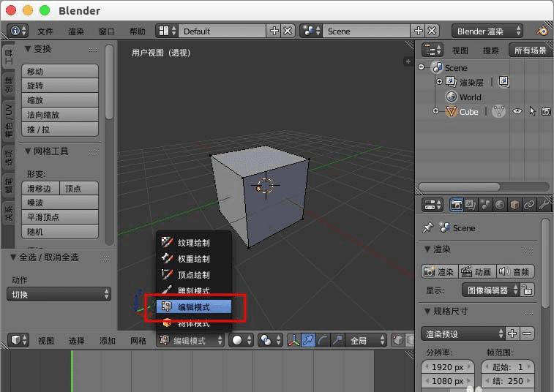Collapse the 全选 / 取消全选 operator panel
This screenshot has height=392, width=554.
(13, 257)
